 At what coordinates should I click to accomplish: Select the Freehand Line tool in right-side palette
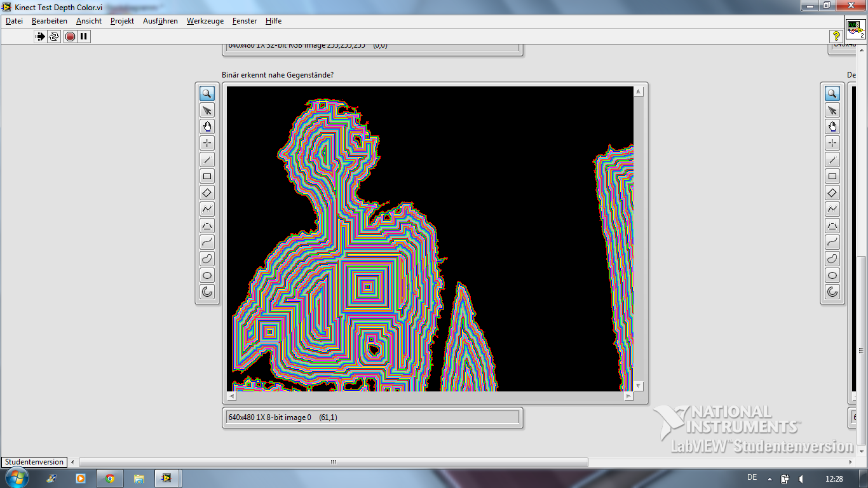pyautogui.click(x=832, y=242)
